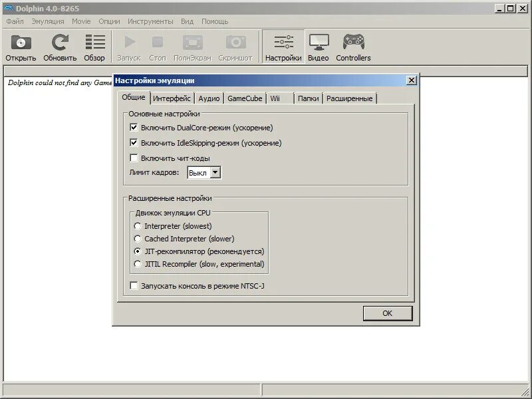
Task: Click the Скриншот camera icon
Action: tap(236, 43)
